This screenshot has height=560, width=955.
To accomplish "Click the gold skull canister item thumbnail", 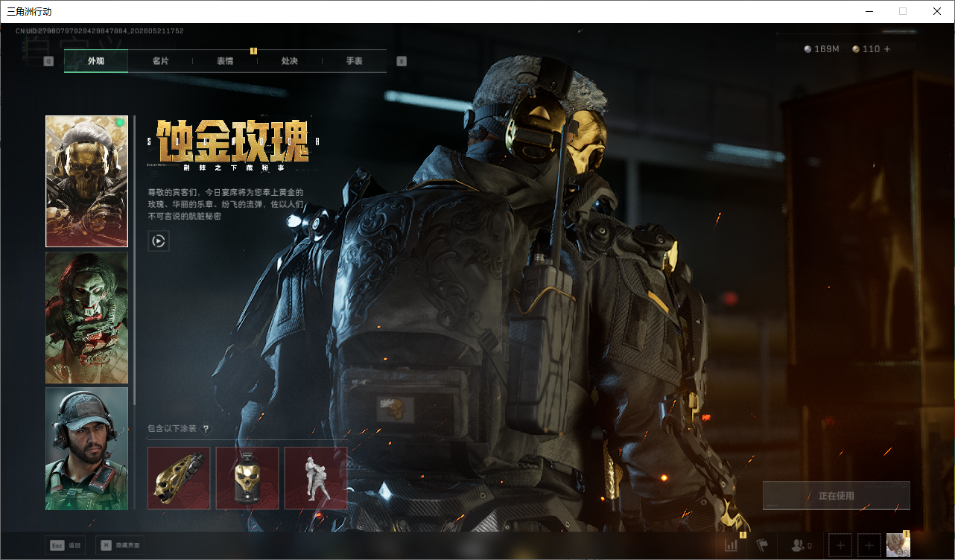I will (247, 478).
